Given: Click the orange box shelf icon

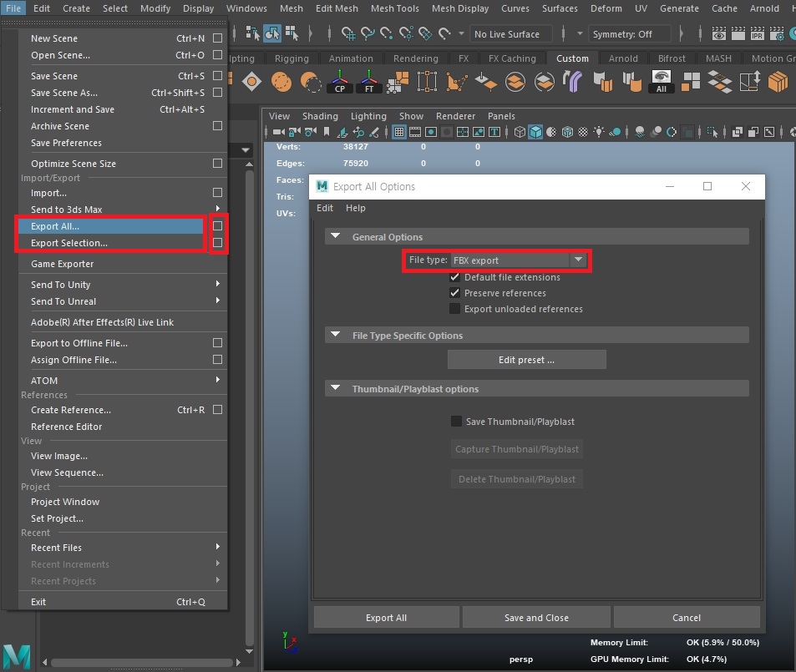Looking at the screenshot, I should 778,82.
